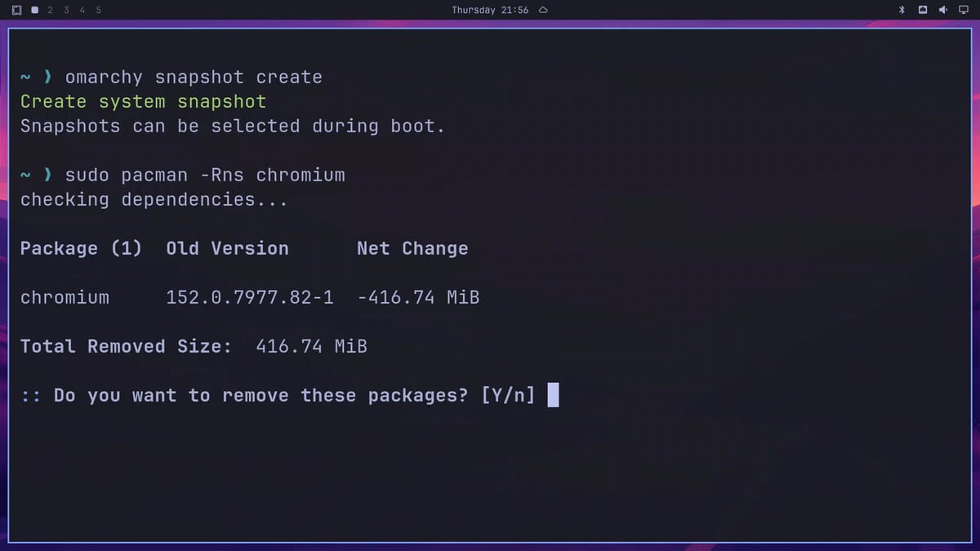
Task: Click the speaker volume icon
Action: coord(942,10)
